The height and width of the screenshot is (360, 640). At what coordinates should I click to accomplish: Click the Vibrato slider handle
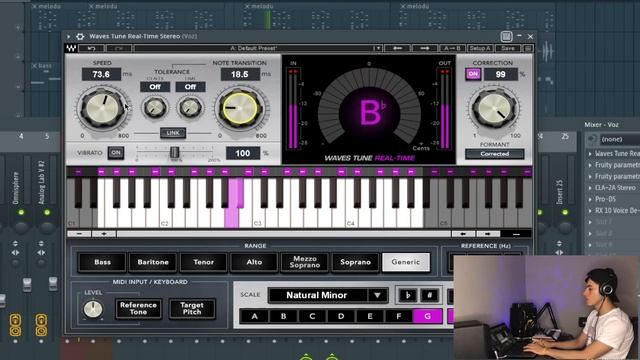click(x=174, y=152)
